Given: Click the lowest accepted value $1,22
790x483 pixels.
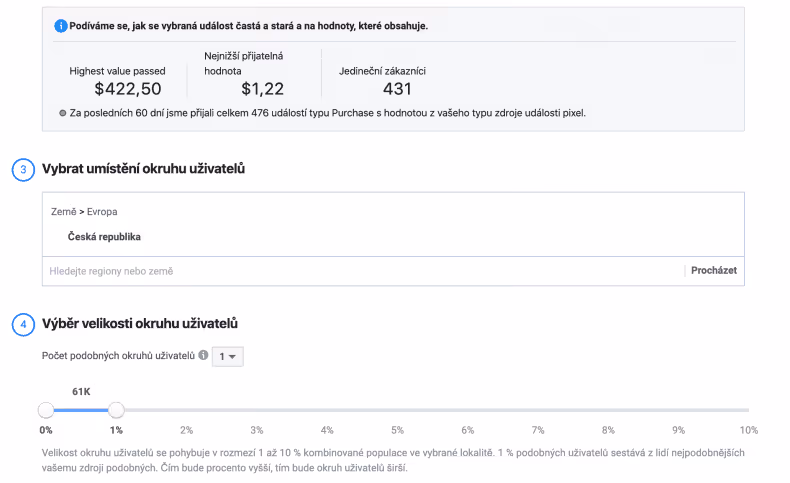Looking at the screenshot, I should tap(264, 89).
